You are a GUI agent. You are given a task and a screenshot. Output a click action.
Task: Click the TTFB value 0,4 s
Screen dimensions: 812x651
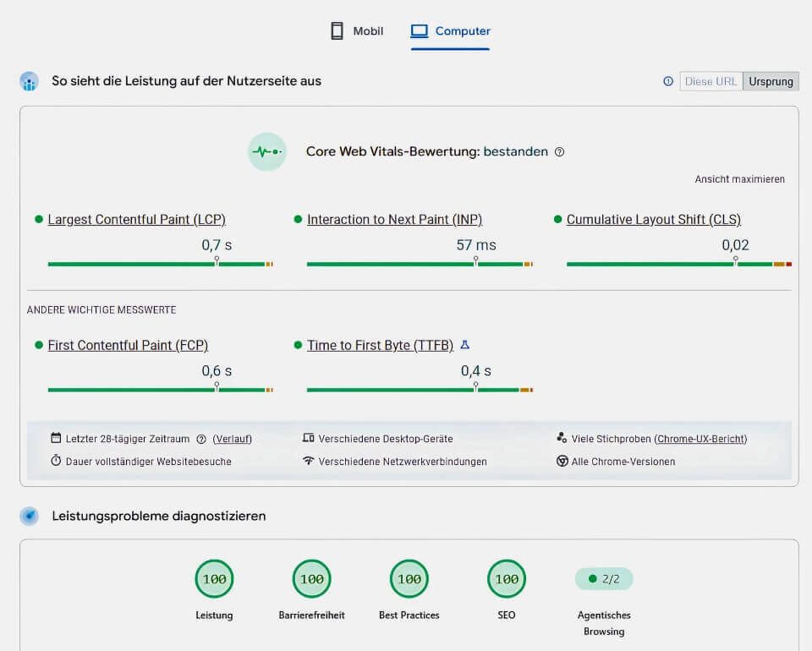(476, 370)
